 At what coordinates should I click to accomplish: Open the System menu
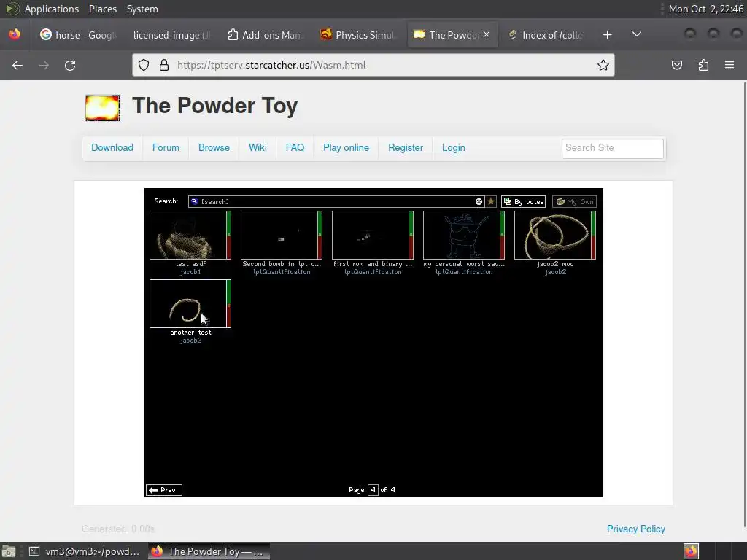(x=142, y=9)
